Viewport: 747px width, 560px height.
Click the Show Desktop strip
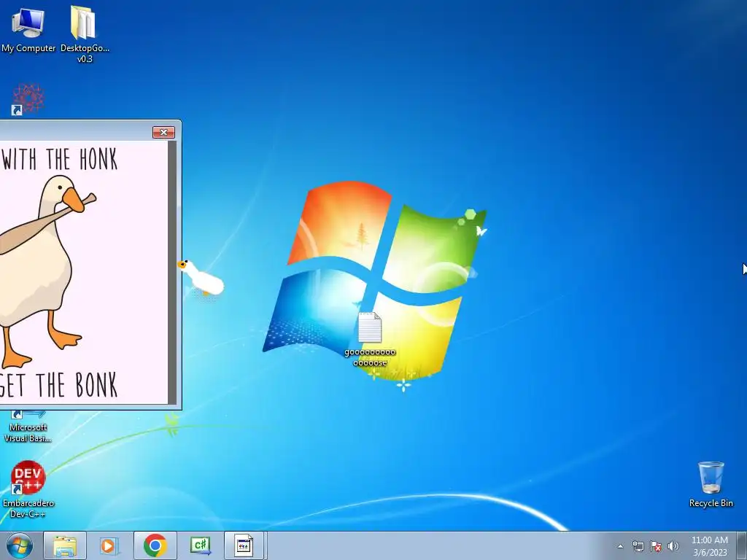pos(742,545)
